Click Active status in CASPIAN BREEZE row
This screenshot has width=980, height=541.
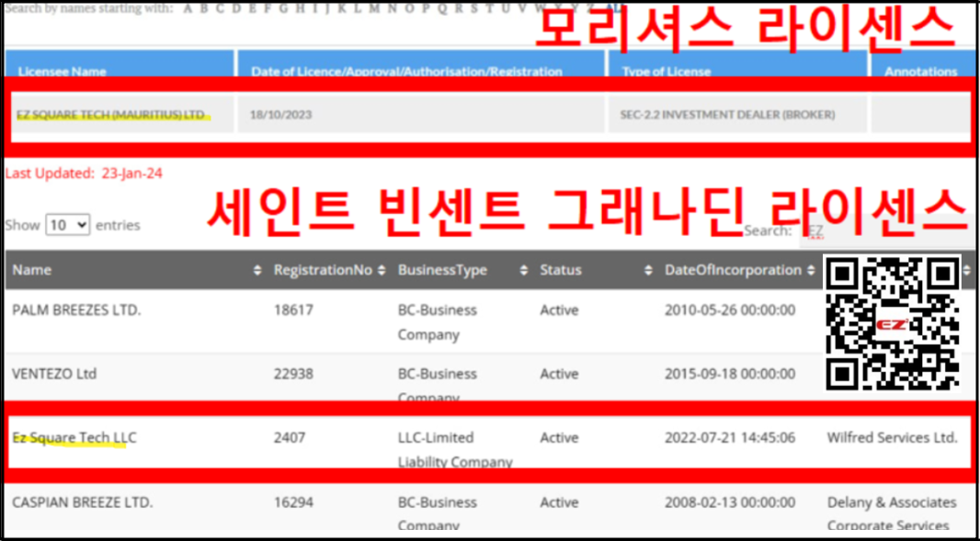click(559, 502)
